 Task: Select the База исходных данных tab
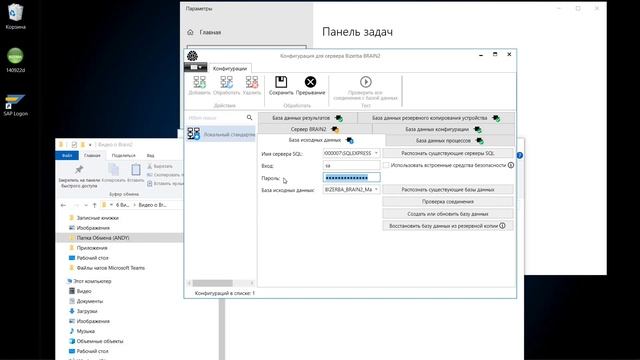click(321, 140)
